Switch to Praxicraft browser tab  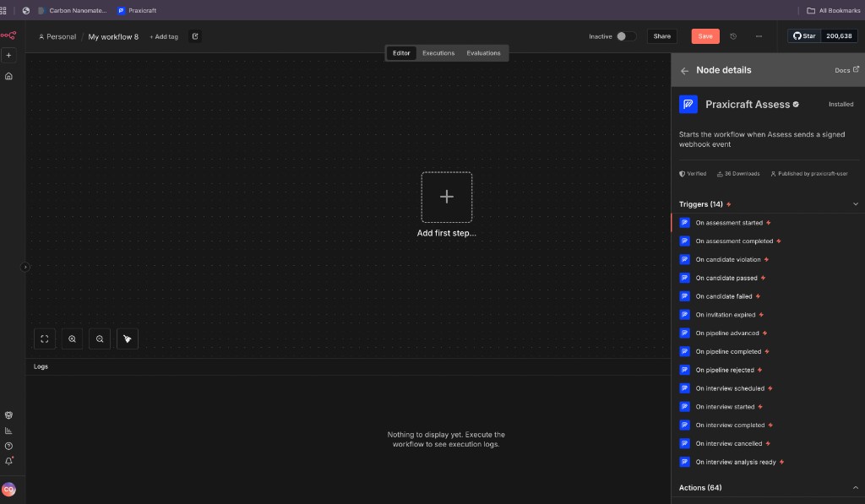point(137,10)
